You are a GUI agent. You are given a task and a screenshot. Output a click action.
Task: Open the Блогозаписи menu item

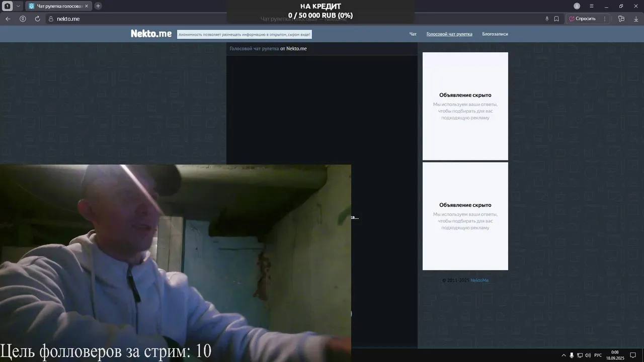coord(495,34)
